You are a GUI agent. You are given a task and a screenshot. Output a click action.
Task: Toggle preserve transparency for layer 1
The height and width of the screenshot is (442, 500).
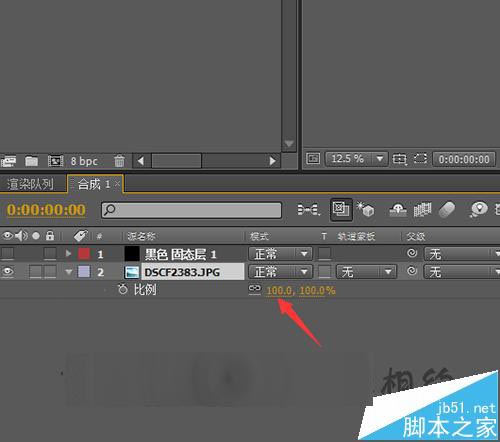click(x=325, y=254)
